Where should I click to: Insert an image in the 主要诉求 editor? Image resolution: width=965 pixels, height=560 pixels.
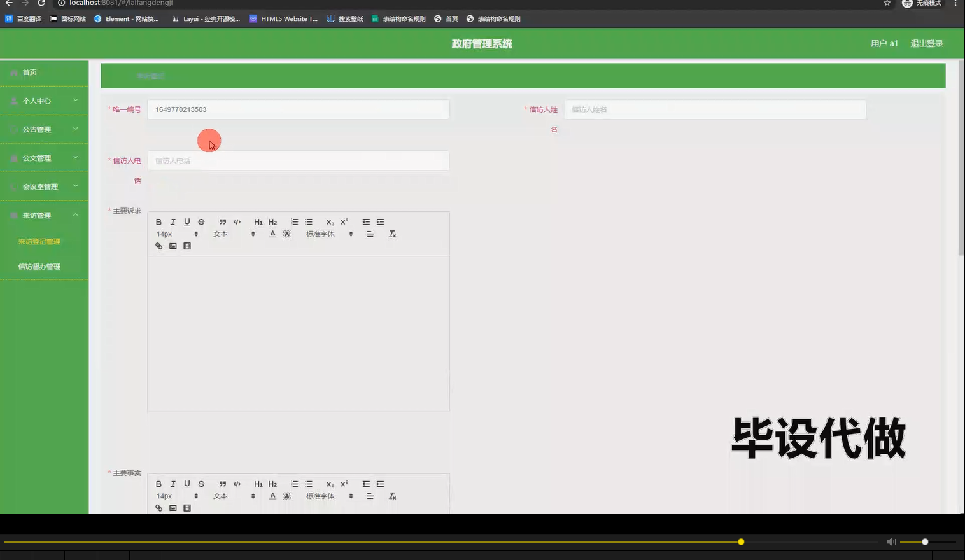(x=173, y=246)
